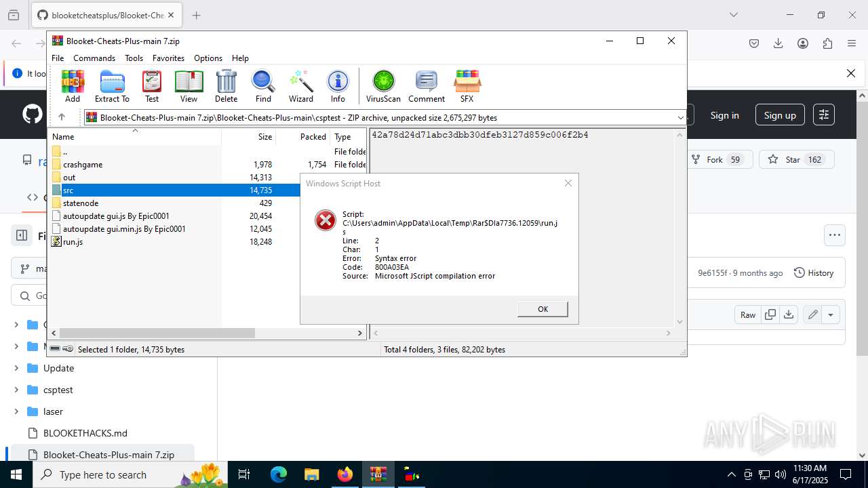Expand the csptest folder in tree
Viewport: 868px width, 488px height.
pos(16,390)
